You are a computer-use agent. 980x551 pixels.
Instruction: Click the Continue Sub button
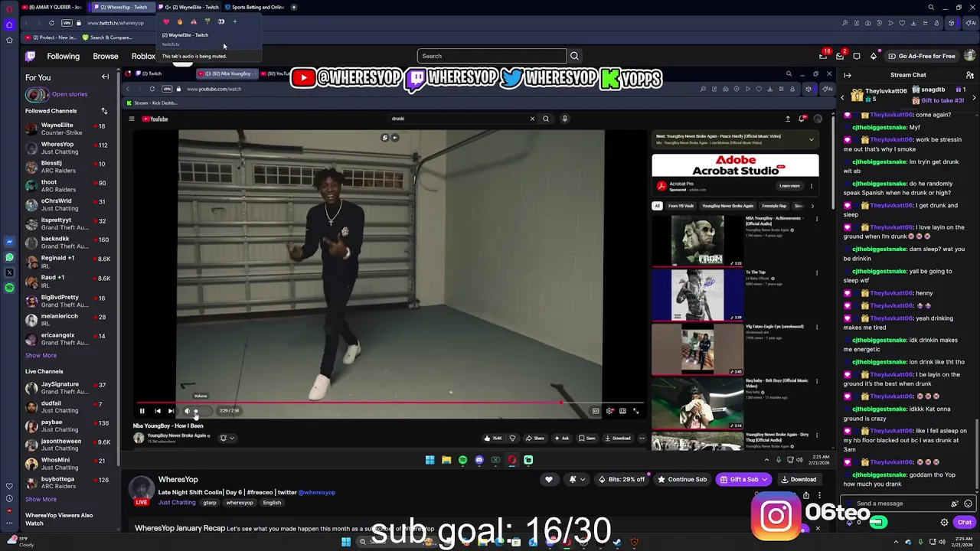(x=681, y=480)
